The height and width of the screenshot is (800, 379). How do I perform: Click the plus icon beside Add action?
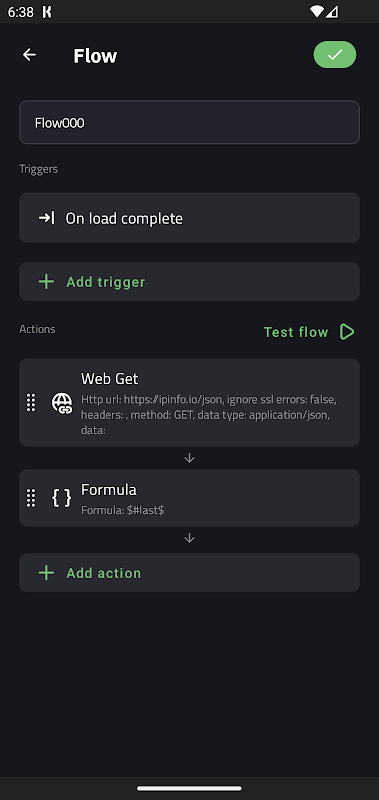click(46, 573)
